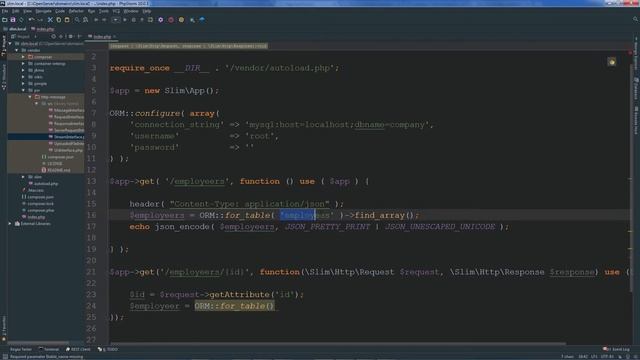Select autoload.php in tree

click(43, 184)
